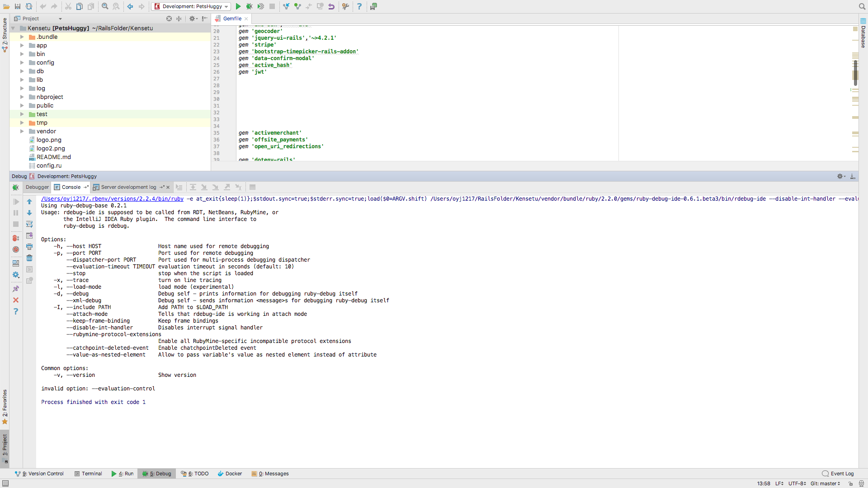Toggle Pin Tab in debug sidebar
Viewport: 868px width, 488px height.
point(16,289)
